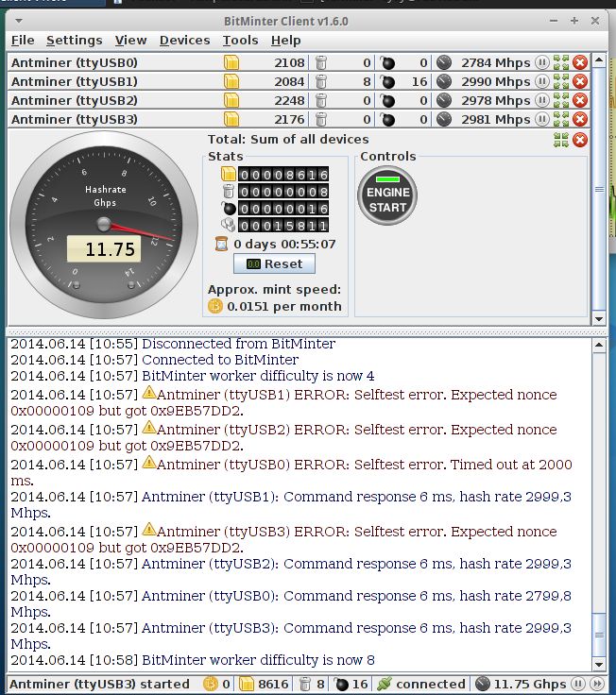Click '0 days 00:55:07' uptime text
616x695 pixels.
(x=284, y=244)
